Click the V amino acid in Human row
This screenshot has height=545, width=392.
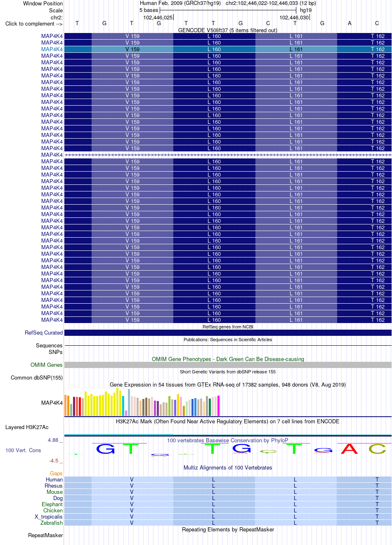pyautogui.click(x=132, y=479)
